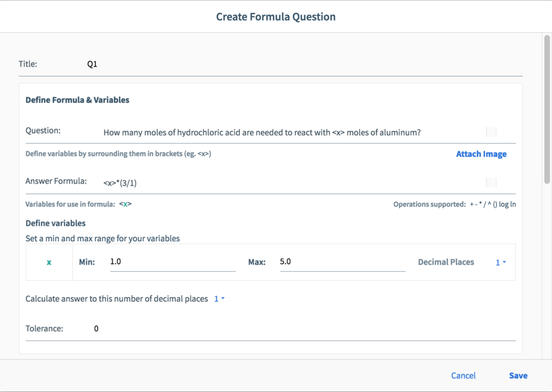Edit the Tolerance value field
The image size is (552, 392).
(x=216, y=328)
